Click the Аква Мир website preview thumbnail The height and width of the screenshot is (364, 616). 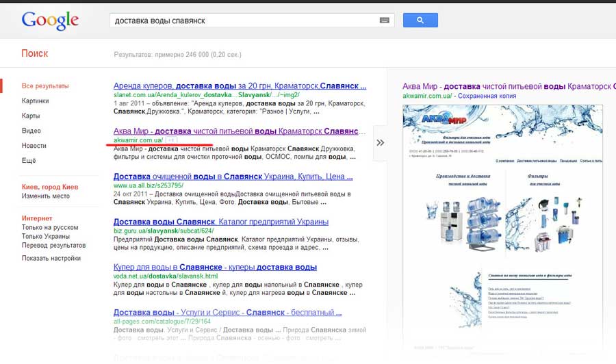pos(503,228)
